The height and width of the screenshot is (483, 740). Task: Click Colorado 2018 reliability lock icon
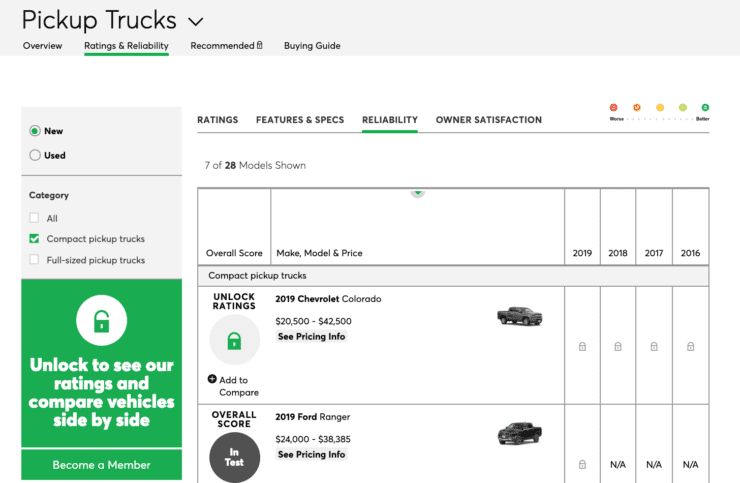(618, 347)
